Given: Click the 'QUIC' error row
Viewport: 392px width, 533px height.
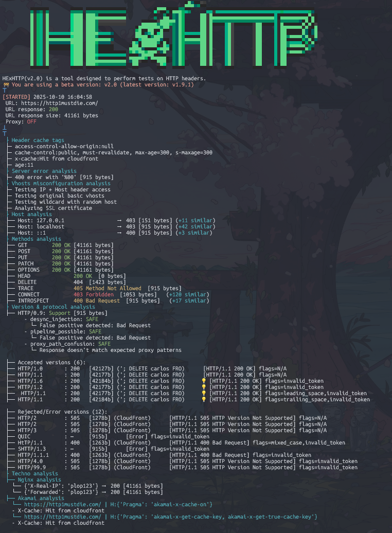Looking at the screenshot, I should pos(114,436).
